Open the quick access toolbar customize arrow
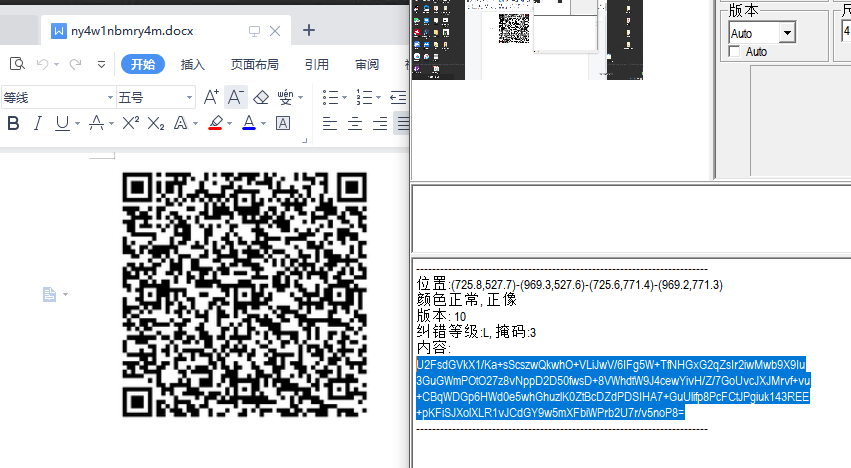This screenshot has height=468, width=851. 101,65
